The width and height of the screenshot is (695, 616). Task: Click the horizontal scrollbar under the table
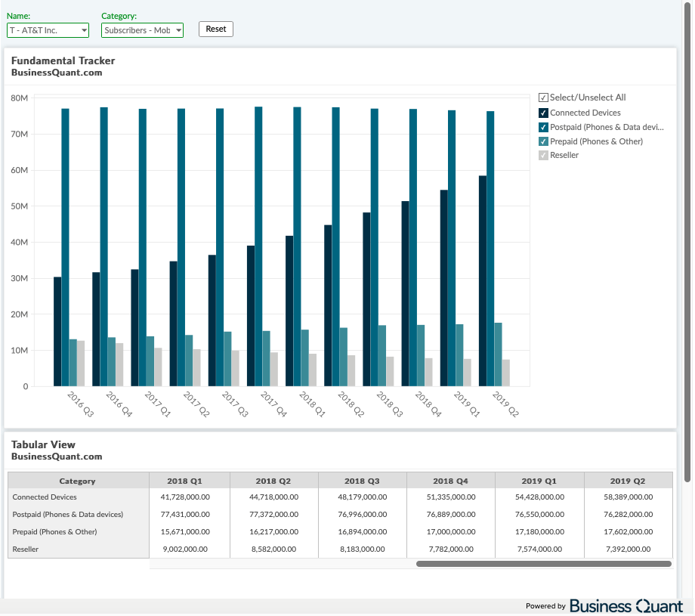[x=544, y=564]
